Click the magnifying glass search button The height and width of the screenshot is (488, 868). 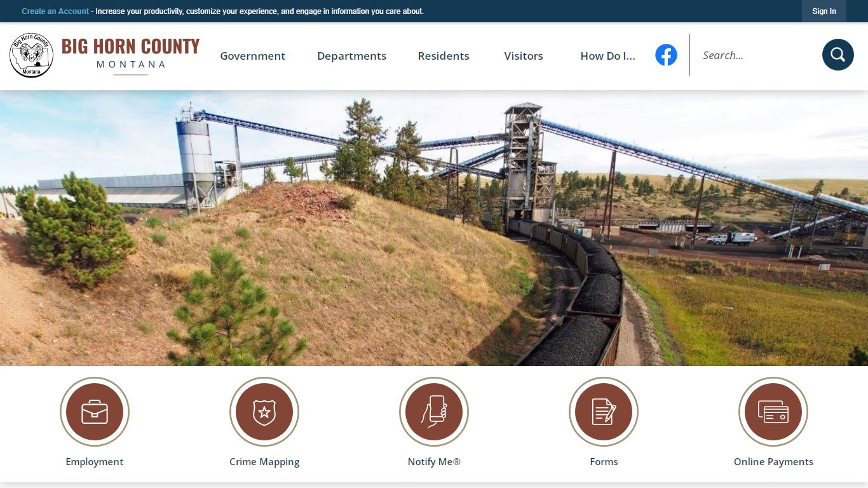tap(837, 55)
